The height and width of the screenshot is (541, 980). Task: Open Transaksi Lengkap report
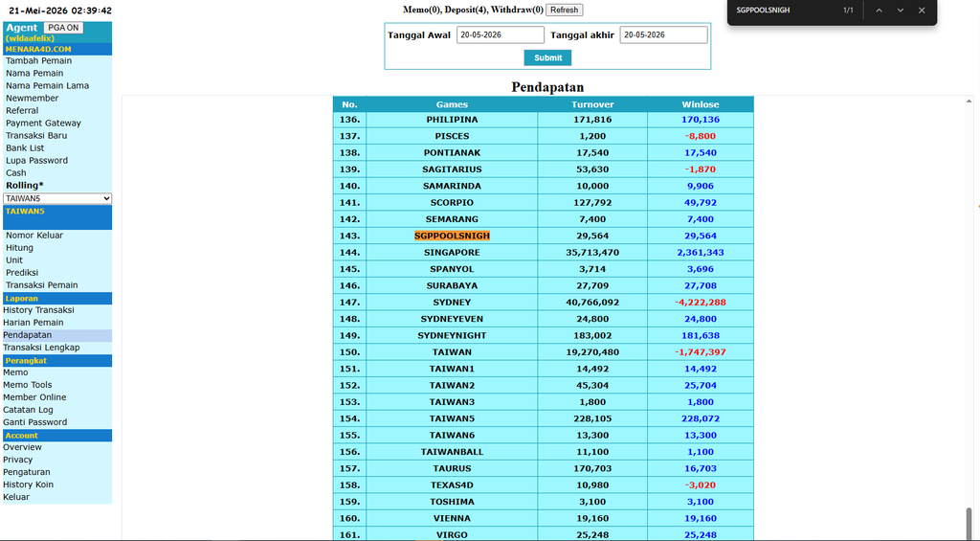click(41, 348)
